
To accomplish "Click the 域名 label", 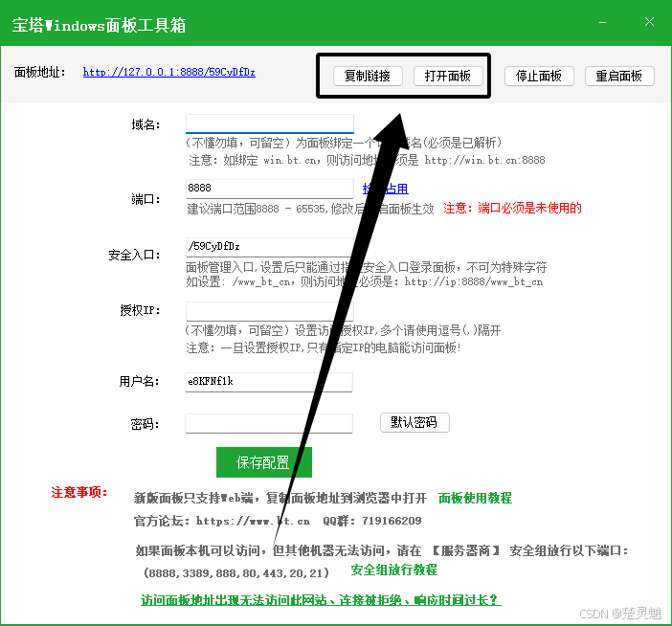I will click(x=146, y=124).
